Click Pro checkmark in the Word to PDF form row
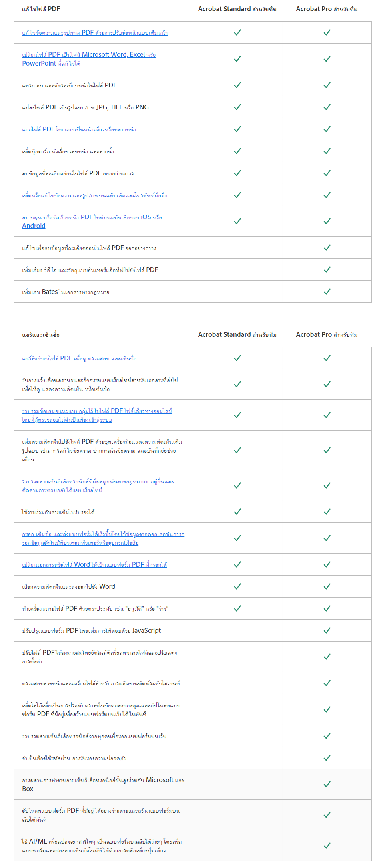The image size is (383, 868). point(327,564)
